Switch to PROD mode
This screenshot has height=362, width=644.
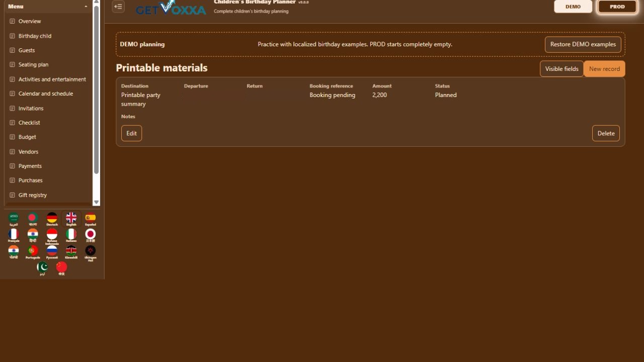(617, 7)
